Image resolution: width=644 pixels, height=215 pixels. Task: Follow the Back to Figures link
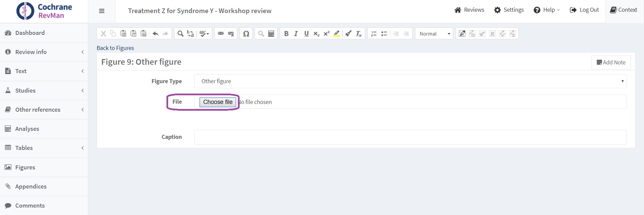[115, 48]
